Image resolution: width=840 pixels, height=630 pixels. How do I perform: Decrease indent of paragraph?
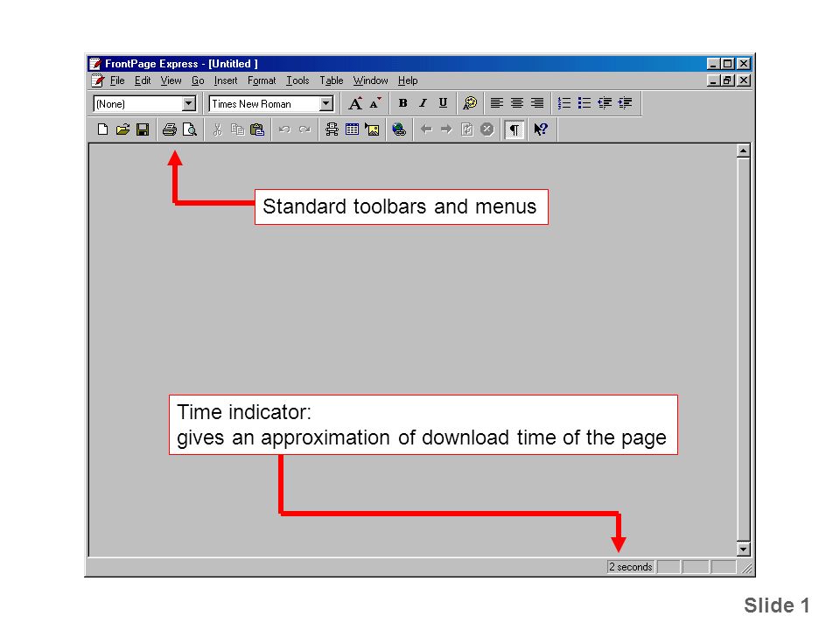(x=605, y=103)
